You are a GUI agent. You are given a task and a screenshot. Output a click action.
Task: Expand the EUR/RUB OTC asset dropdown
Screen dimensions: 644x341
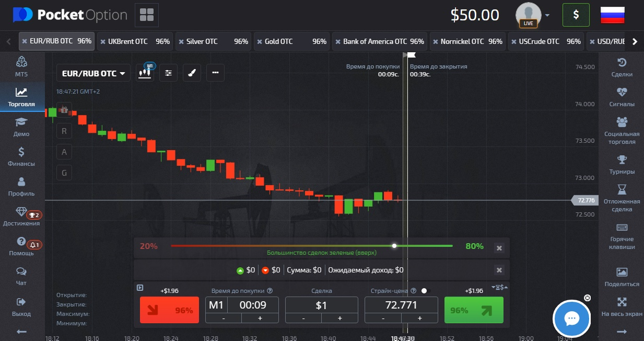pyautogui.click(x=93, y=73)
